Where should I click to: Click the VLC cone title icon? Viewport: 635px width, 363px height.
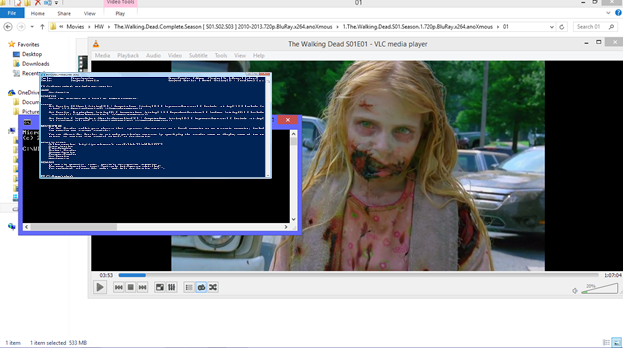[x=96, y=44]
